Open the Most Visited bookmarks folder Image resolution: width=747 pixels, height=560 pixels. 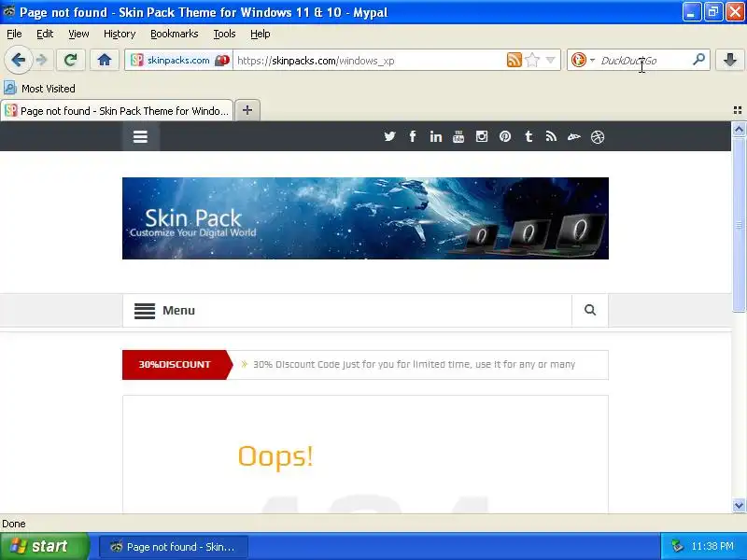click(40, 89)
